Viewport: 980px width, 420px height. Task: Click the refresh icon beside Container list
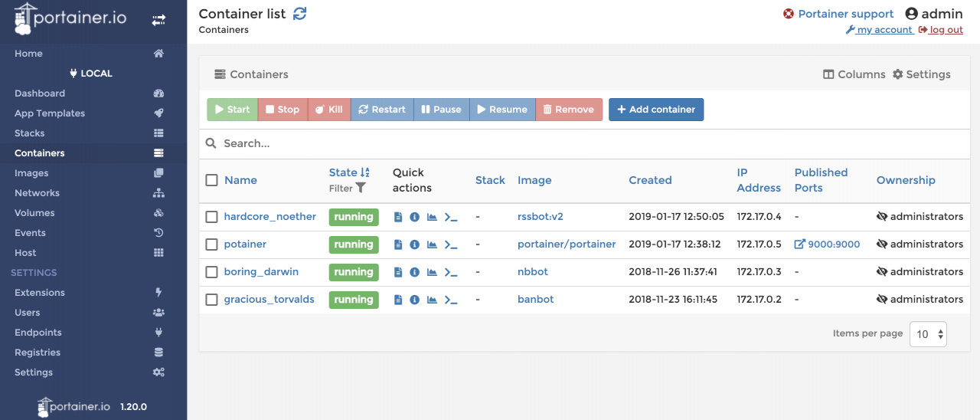300,14
